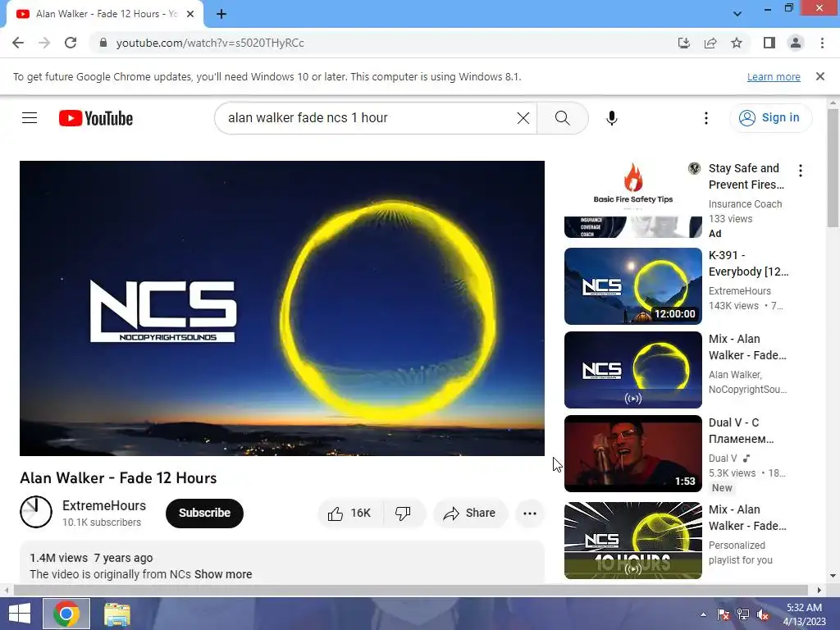This screenshot has width=840, height=630.
Task: Click the 'Insurance Coach' advertiser name
Action: point(745,204)
